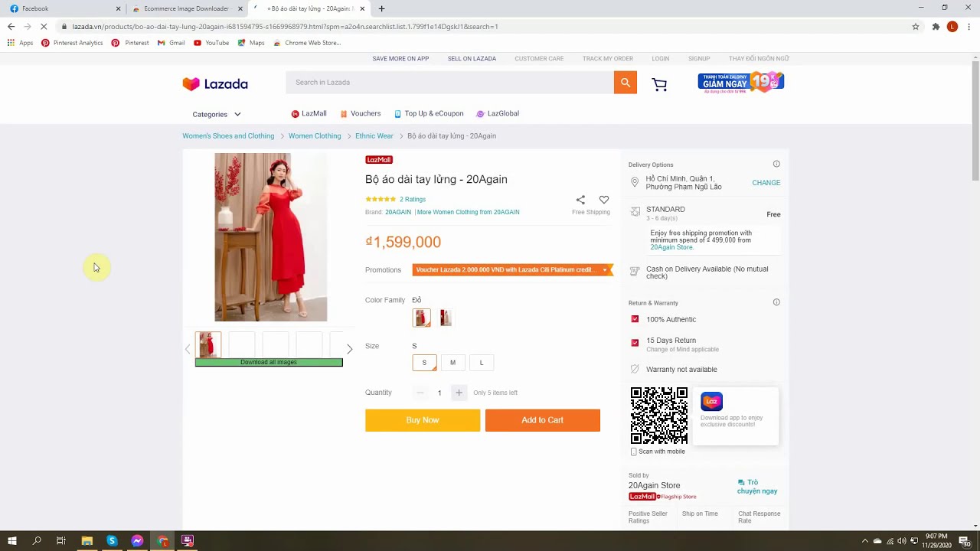
Task: Add product to wishlist heart icon
Action: [604, 200]
